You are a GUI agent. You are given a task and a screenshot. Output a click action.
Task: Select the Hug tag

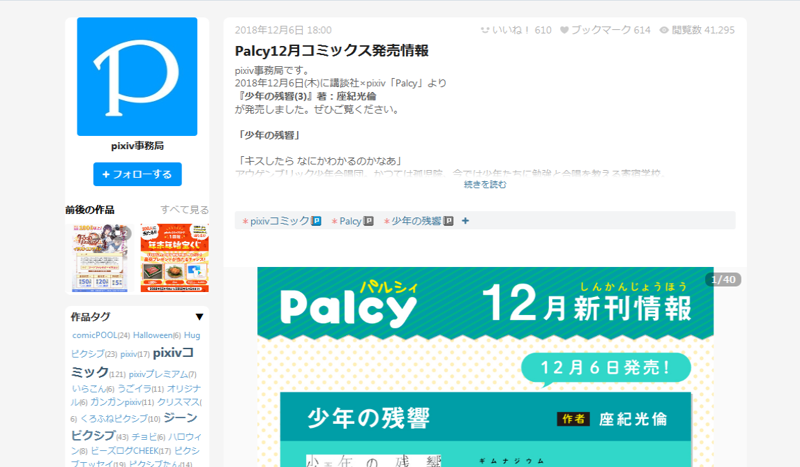[192, 335]
